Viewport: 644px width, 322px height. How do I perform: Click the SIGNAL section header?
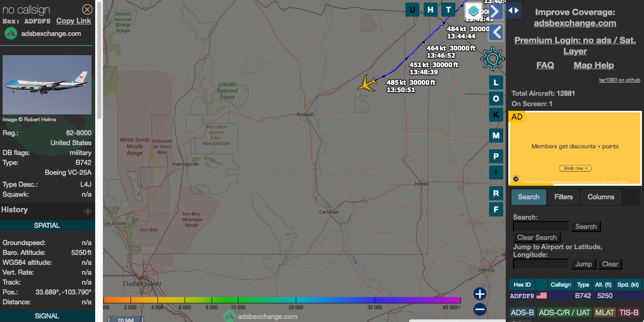tap(47, 316)
